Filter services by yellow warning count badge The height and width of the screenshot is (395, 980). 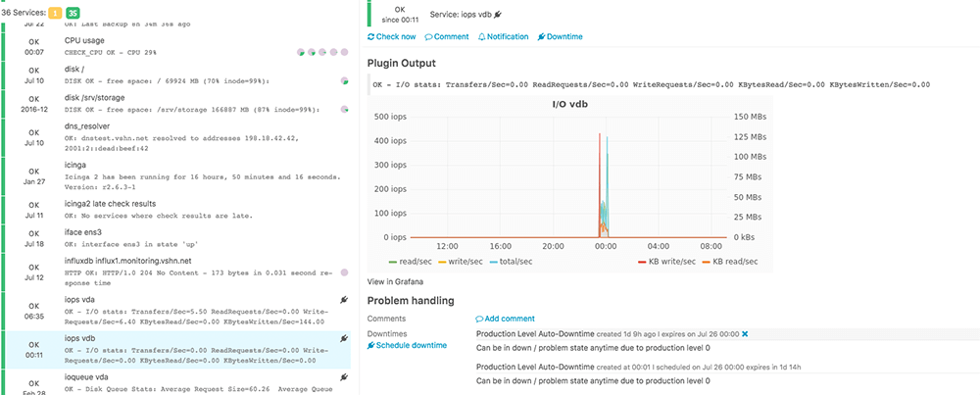[x=56, y=11]
